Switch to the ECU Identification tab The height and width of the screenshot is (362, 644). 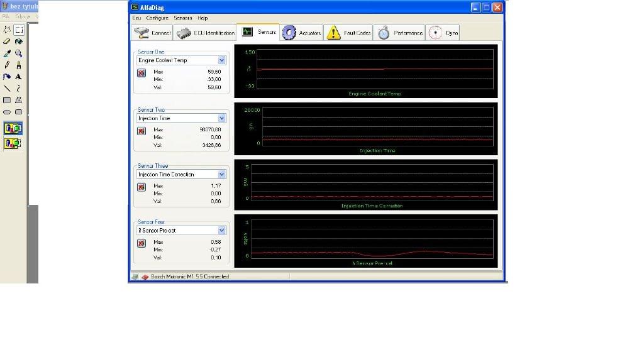(206, 33)
